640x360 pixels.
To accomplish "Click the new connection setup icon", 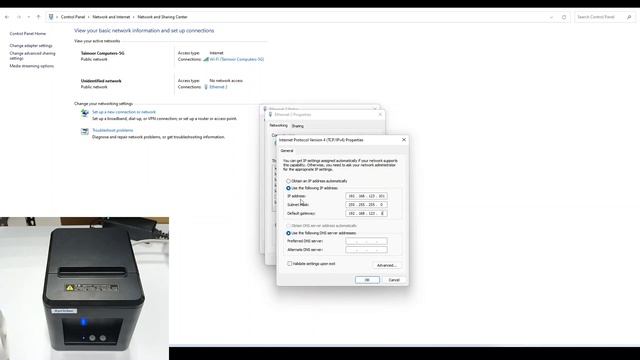I will [84, 113].
